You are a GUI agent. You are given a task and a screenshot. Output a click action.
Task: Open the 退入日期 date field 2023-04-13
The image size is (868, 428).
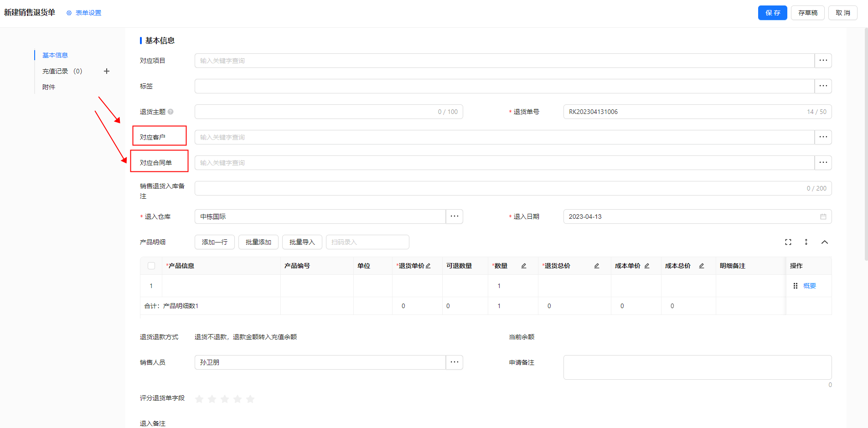tap(697, 217)
